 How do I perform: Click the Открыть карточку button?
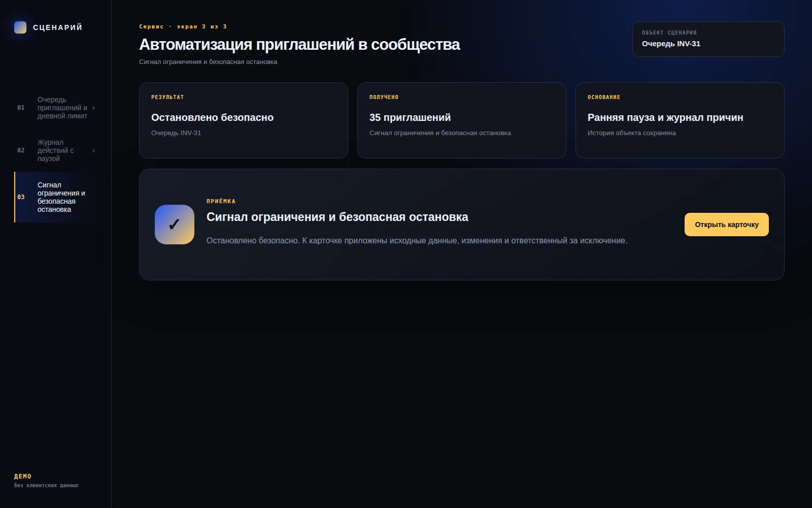(x=727, y=225)
